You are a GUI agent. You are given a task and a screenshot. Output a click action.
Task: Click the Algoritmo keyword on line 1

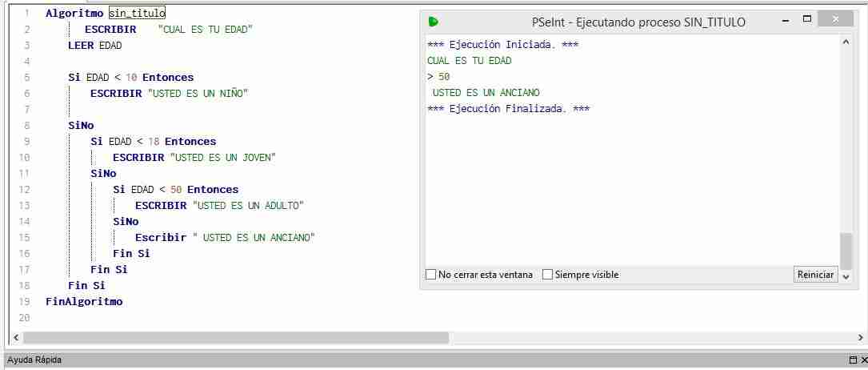(x=74, y=13)
